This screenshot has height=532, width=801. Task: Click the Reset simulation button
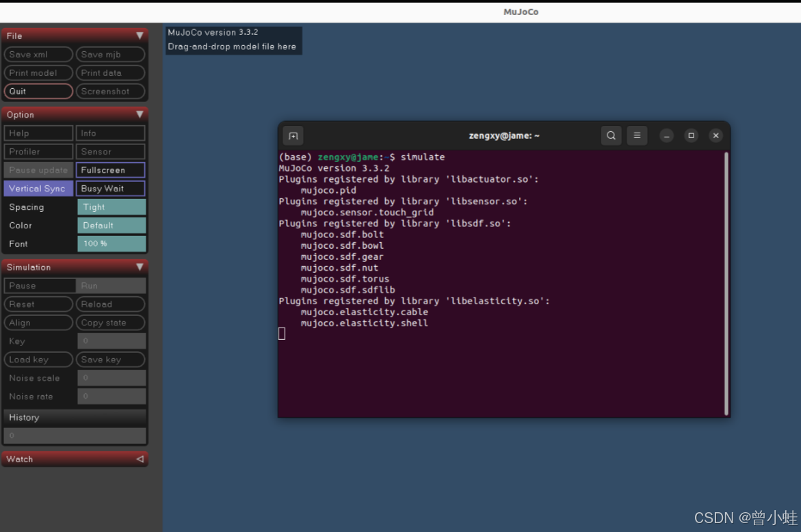(x=38, y=304)
